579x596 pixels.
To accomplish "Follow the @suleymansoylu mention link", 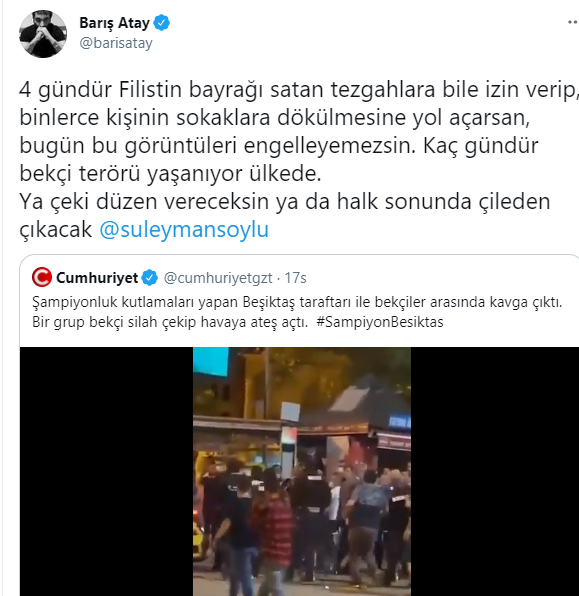I will 184,230.
